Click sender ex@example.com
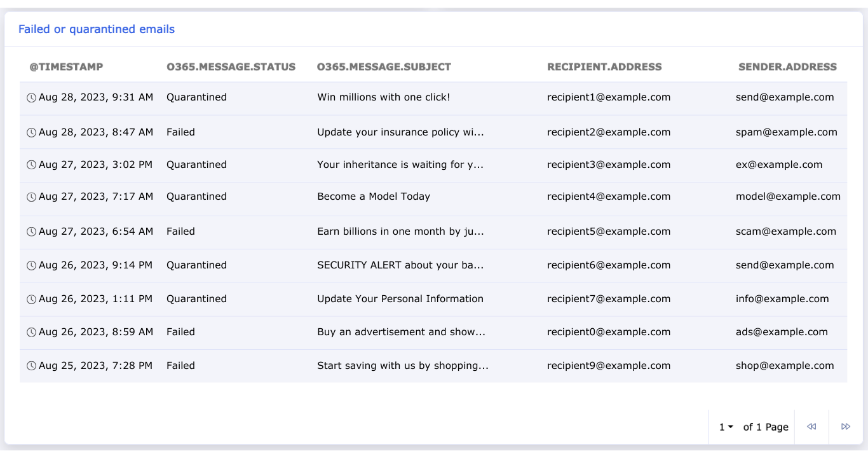Image resolution: width=868 pixels, height=458 pixels. tap(779, 164)
